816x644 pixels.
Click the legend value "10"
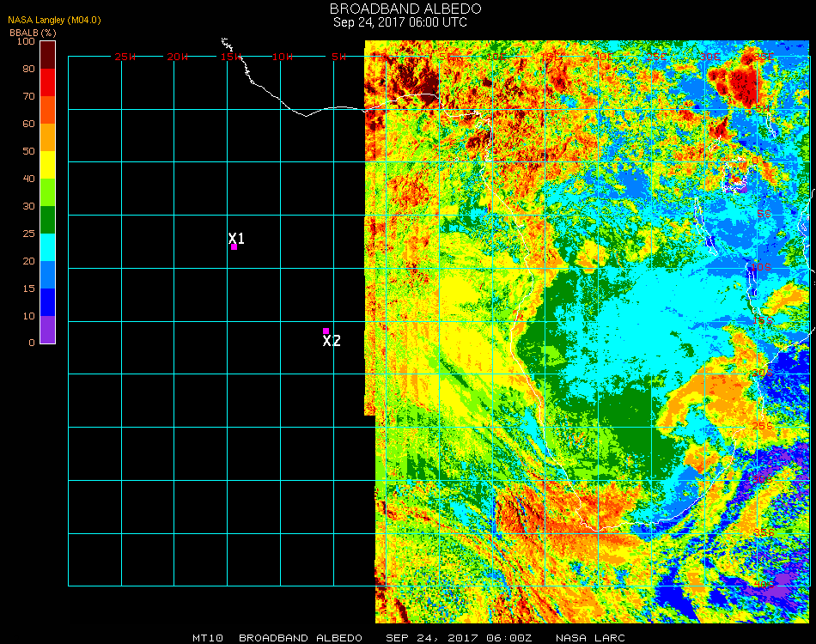[x=28, y=316]
